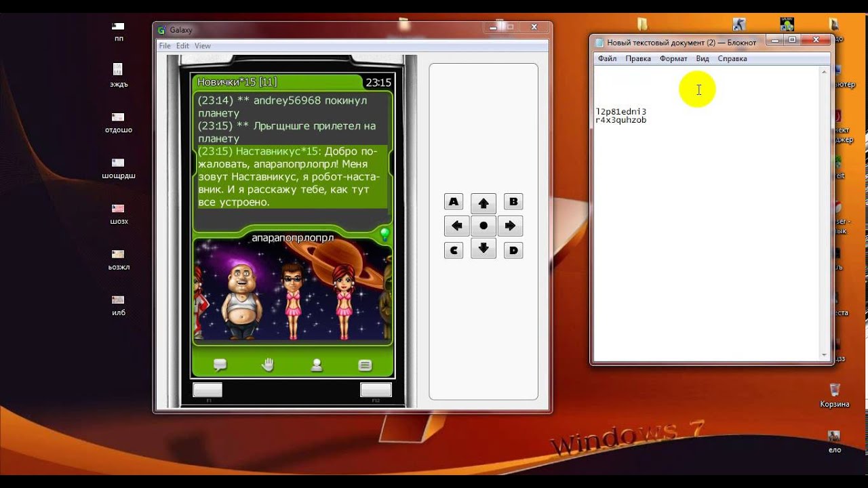Click the l2p81edni3 line in Notepad

[621, 111]
